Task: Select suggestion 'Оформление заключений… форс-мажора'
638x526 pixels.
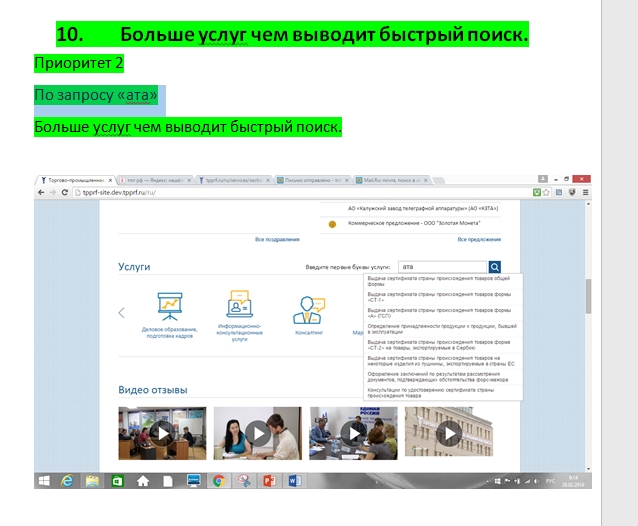Action: (x=443, y=376)
